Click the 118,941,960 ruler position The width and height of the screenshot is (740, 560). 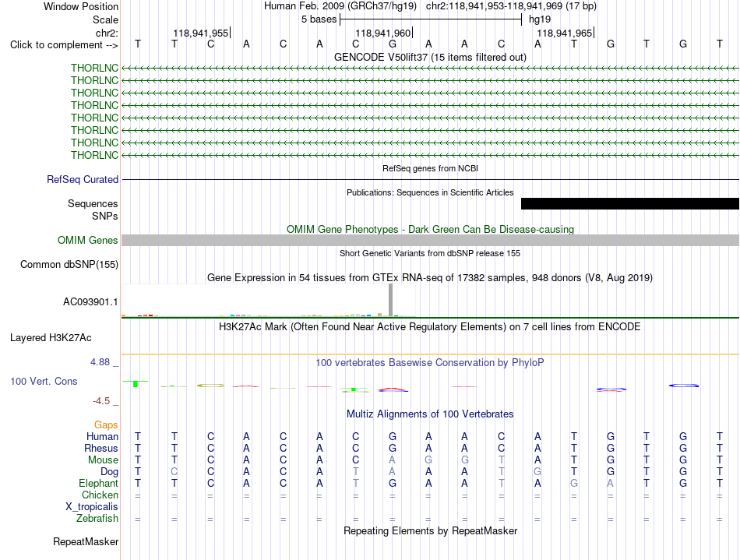coord(382,33)
